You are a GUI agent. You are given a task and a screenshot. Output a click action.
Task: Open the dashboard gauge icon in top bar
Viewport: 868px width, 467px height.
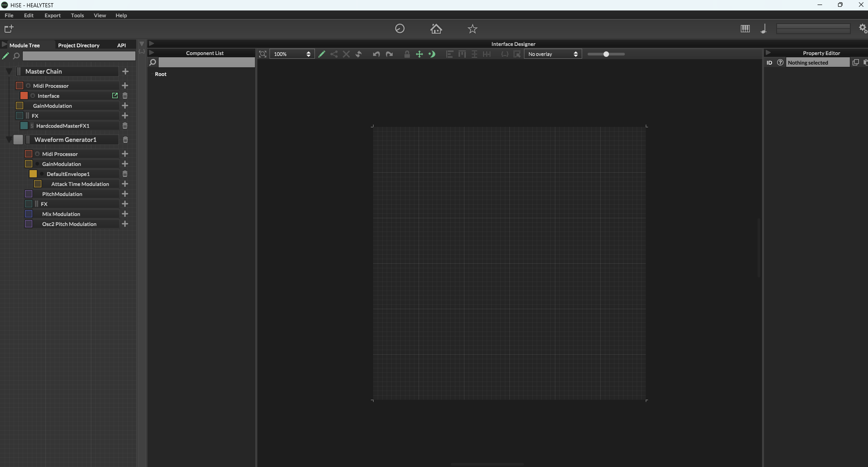[x=400, y=29]
